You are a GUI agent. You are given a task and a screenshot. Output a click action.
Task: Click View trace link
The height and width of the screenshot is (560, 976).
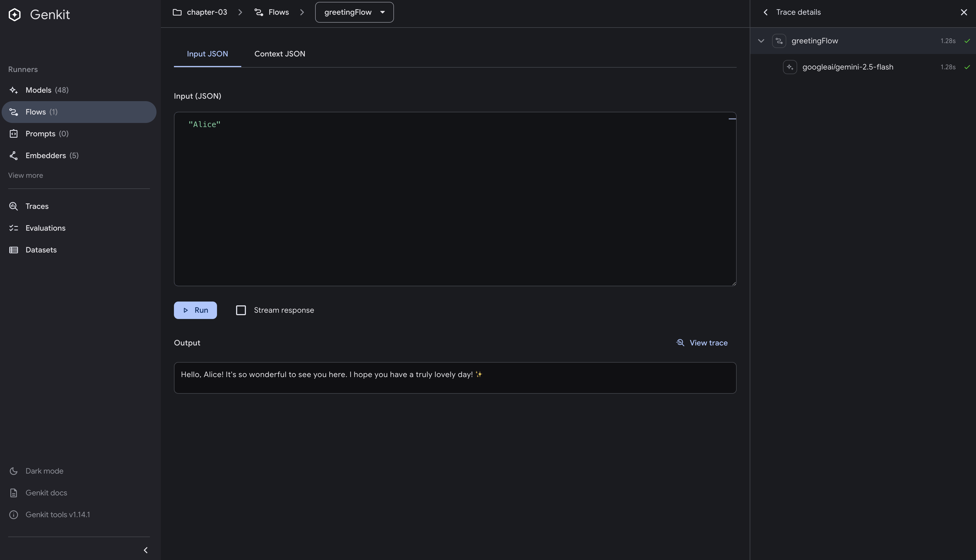tap(702, 343)
